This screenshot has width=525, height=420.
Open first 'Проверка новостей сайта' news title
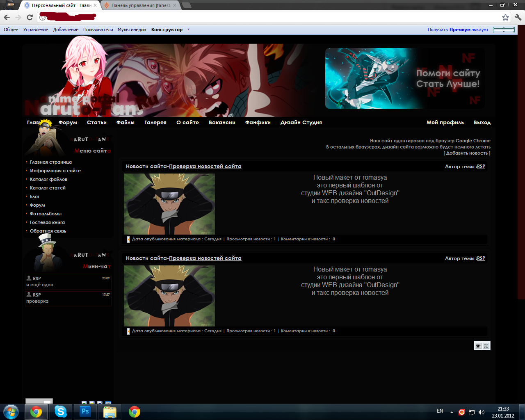coord(205,166)
